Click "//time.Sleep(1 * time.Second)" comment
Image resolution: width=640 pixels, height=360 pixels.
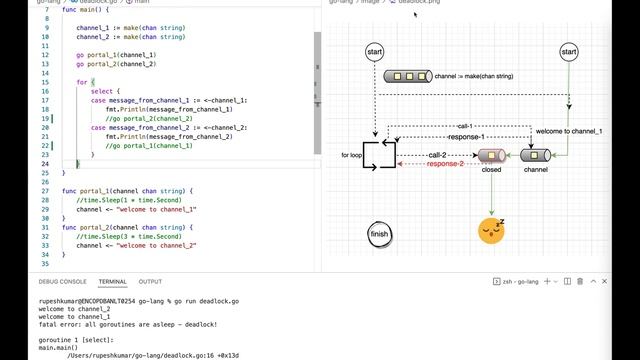coord(129,200)
